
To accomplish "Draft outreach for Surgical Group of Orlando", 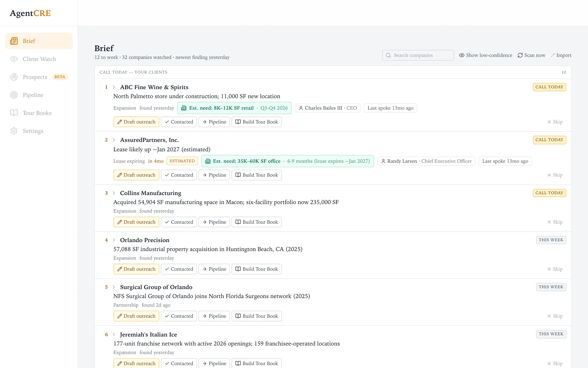I will click(x=136, y=316).
